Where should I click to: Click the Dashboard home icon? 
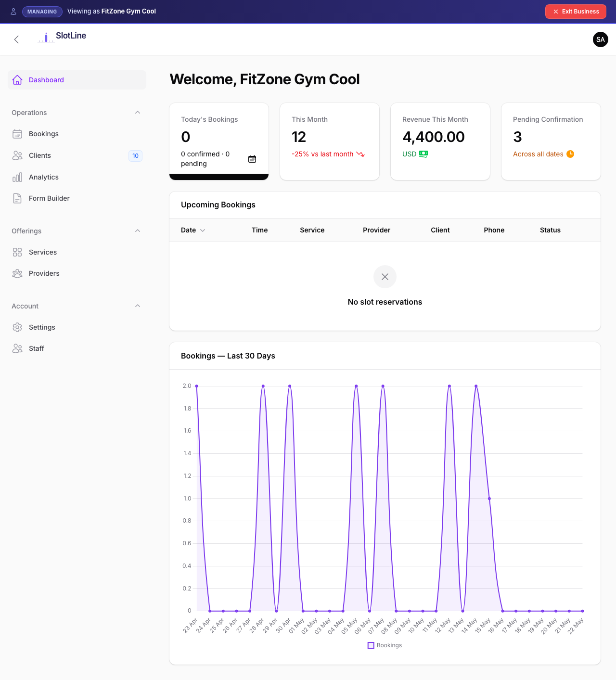click(x=17, y=80)
